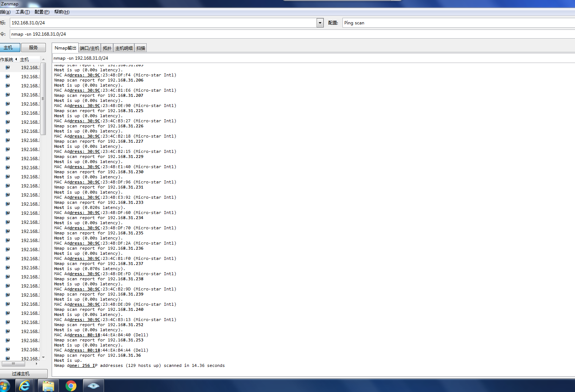The height and width of the screenshot is (392, 575).
Task: Click the MAC address line 30:9C:23:4C:B3:13
Action: coord(115,320)
